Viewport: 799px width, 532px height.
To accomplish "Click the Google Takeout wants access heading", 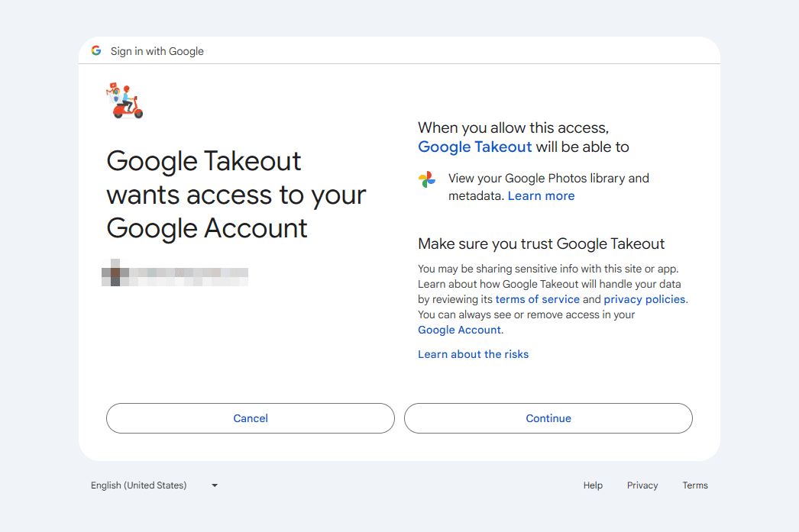I will coord(236,195).
